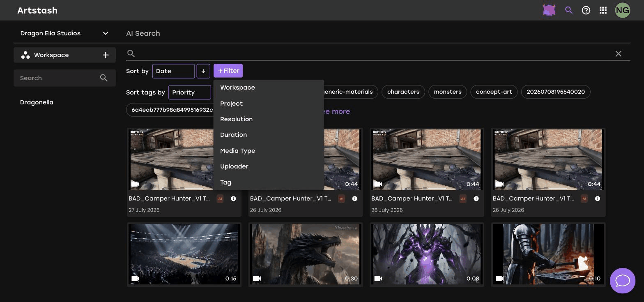Image resolution: width=644 pixels, height=302 pixels.
Task: Click the sidebar search magnifier icon
Action: pyautogui.click(x=104, y=78)
